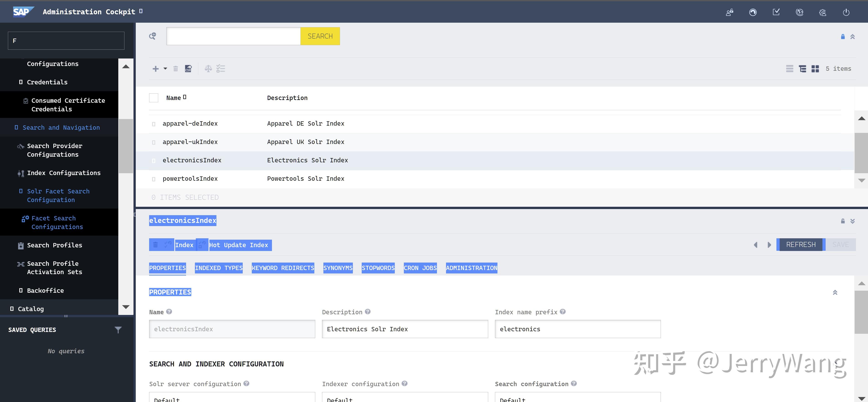The image size is (868, 402).
Task: Switch to the grid view icon for items
Action: 815,68
